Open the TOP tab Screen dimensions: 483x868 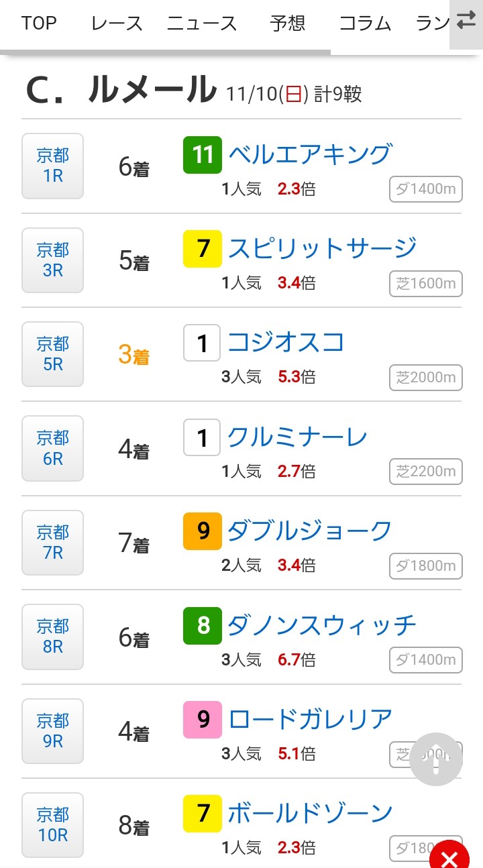39,23
